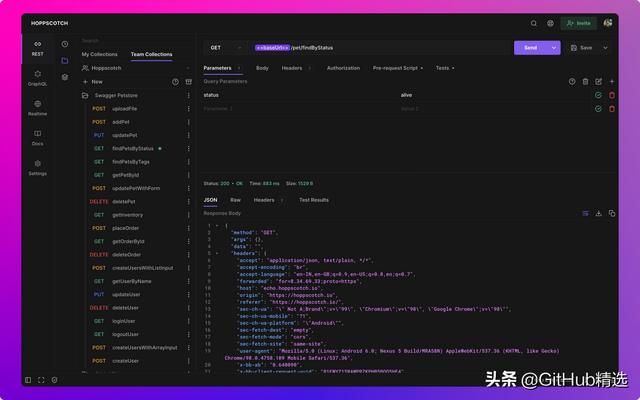
Task: Open the DELETE deleteOrder request
Action: pyautogui.click(x=126, y=255)
